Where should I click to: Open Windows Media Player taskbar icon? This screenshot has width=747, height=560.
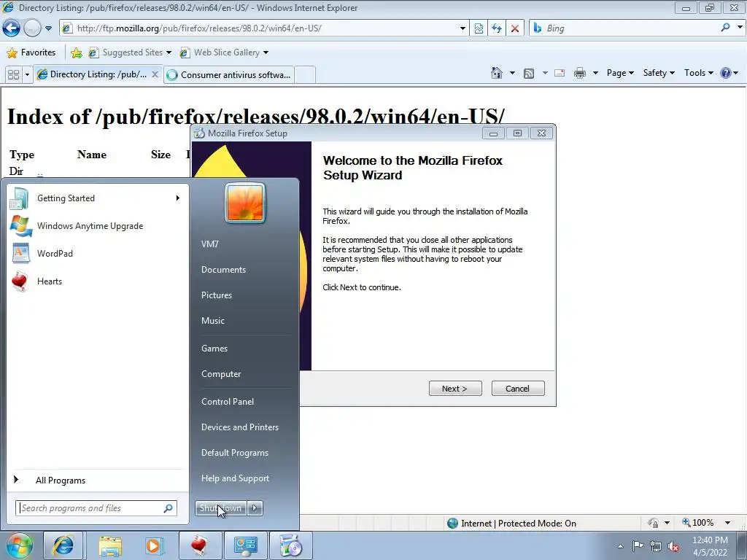pos(154,545)
